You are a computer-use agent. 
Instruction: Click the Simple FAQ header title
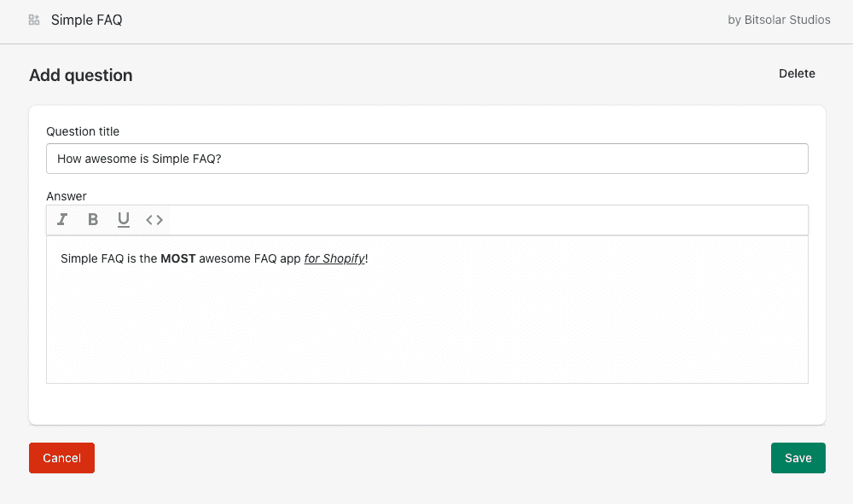pos(86,20)
